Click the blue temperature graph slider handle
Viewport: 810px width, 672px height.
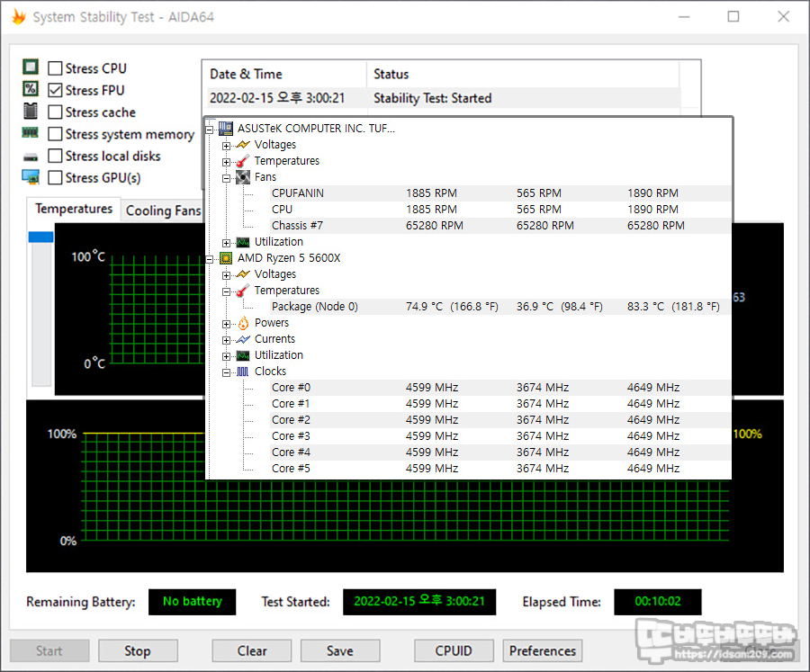(40, 237)
